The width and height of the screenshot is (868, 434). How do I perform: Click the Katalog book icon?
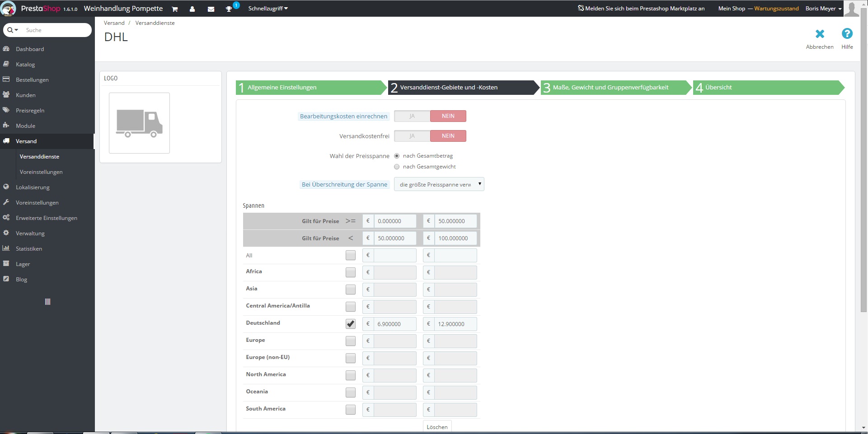tap(6, 64)
